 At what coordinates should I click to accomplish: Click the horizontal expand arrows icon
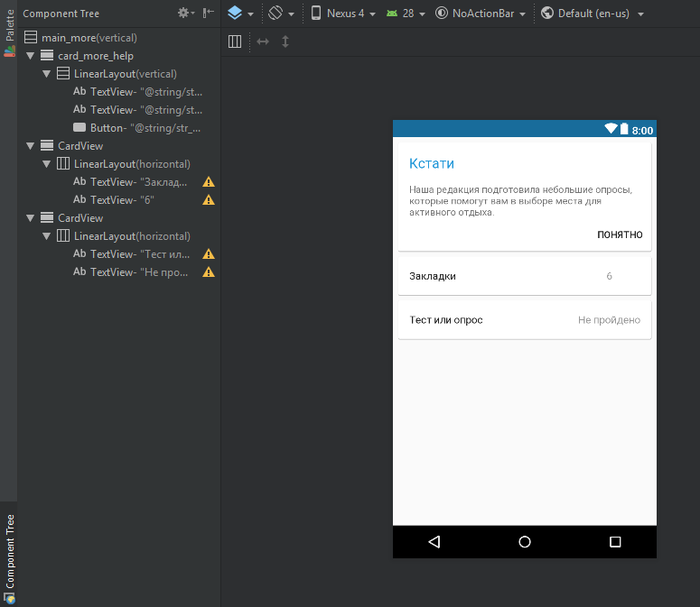[x=262, y=42]
